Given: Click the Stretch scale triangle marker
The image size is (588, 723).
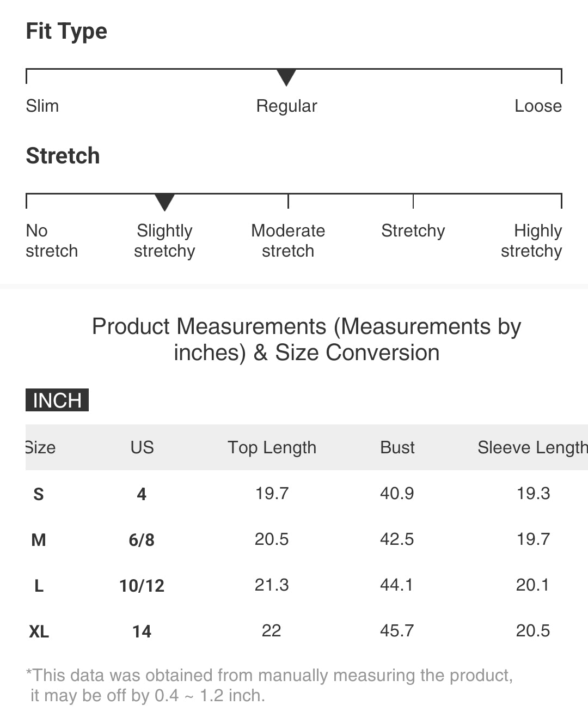Looking at the screenshot, I should click(164, 202).
